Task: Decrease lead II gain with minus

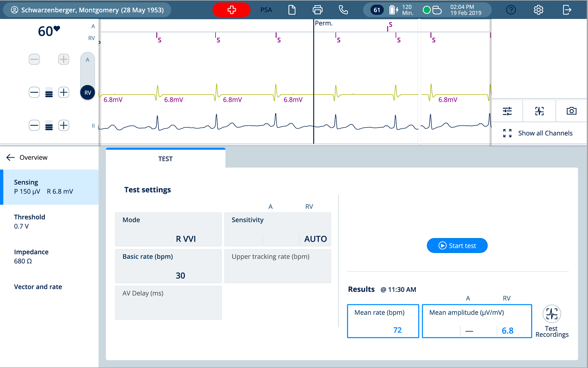Action: pyautogui.click(x=34, y=125)
